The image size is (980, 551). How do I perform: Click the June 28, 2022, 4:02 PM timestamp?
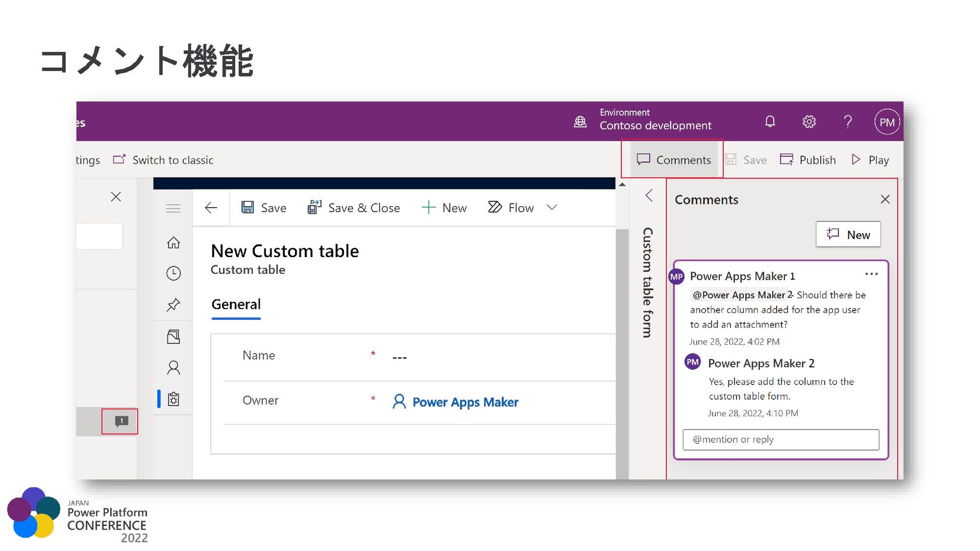point(734,342)
